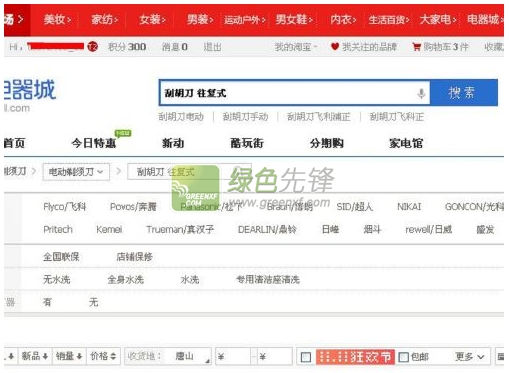Switch to the 新动 tab
This screenshot has height=373, width=509.
[x=173, y=143]
